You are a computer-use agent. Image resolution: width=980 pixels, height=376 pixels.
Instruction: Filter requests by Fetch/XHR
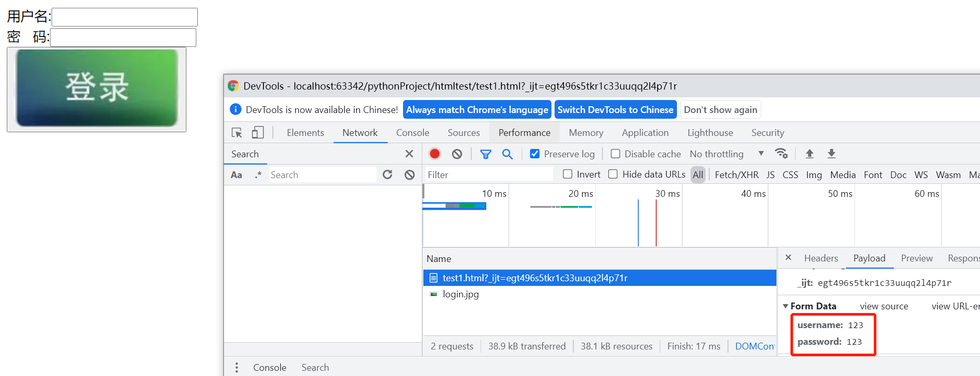736,175
